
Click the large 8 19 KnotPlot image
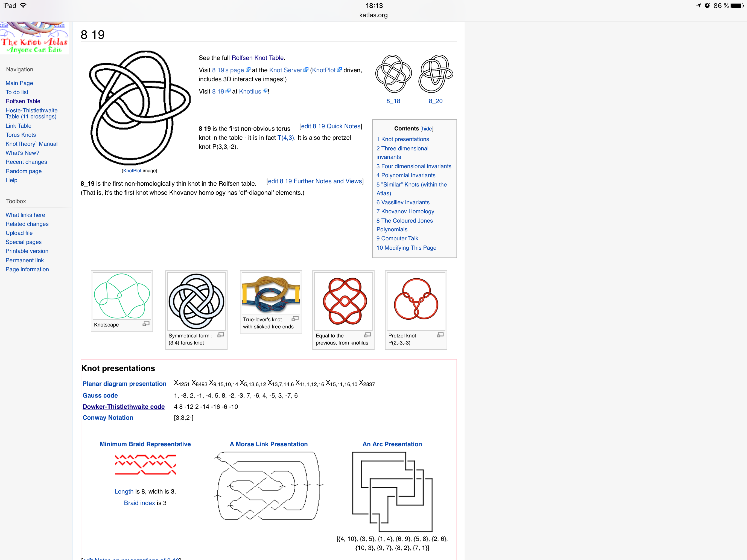139,108
